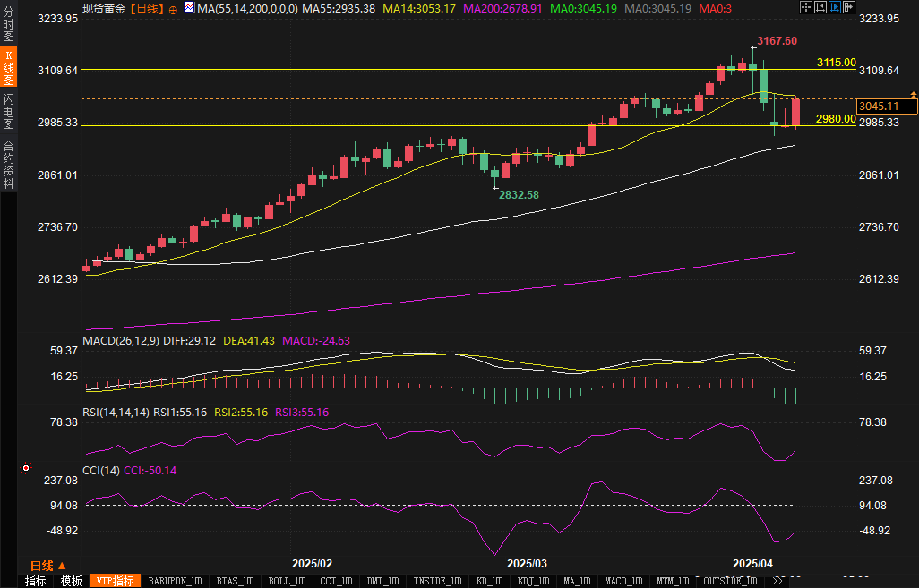Image resolution: width=919 pixels, height=588 pixels.
Task: Open the 模板 templates button
Action: coord(71,581)
